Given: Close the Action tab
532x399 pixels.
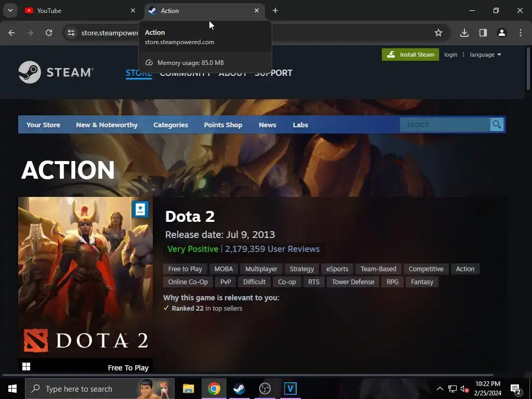Looking at the screenshot, I should 257,10.
